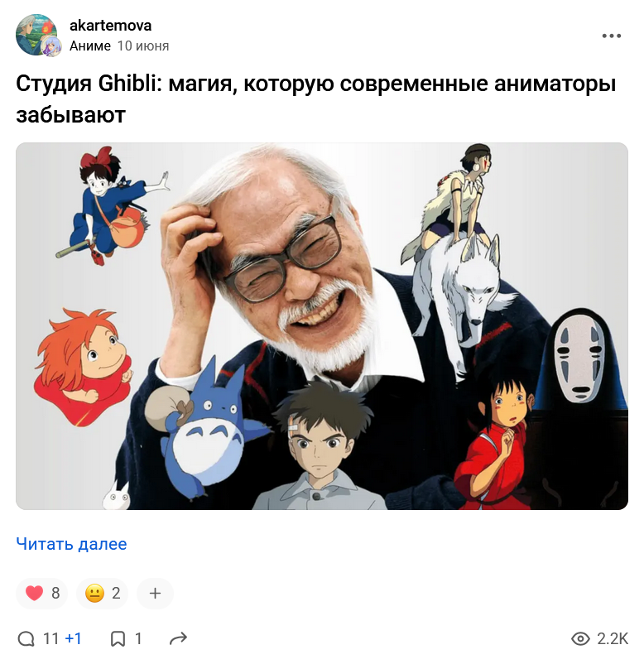Open the Ghibli characters collage image
Image resolution: width=644 pixels, height=664 pixels.
pos(322,326)
